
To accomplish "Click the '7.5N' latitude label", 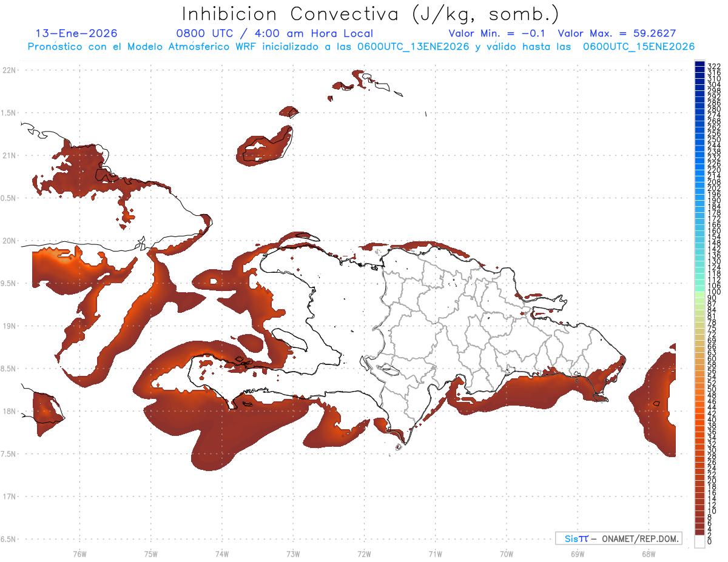I will point(9,454).
